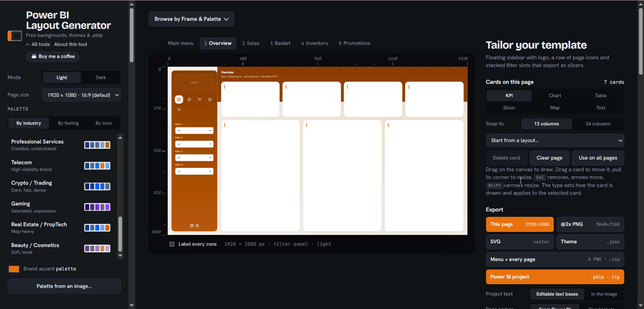
Task: Click Palette from an image button
Action: (64, 286)
